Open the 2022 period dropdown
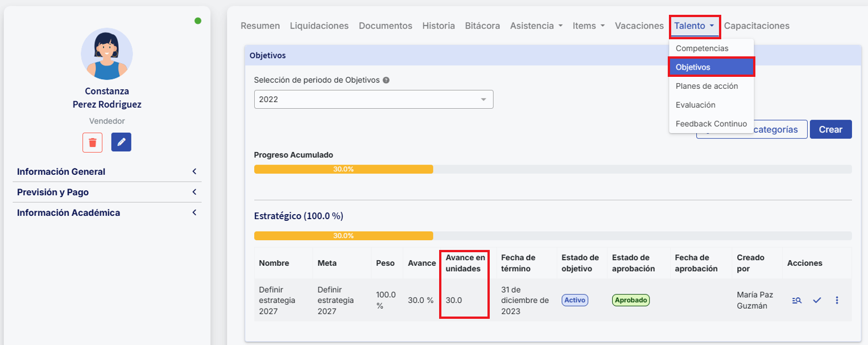Viewport: 868px width, 345px height. pos(373,100)
